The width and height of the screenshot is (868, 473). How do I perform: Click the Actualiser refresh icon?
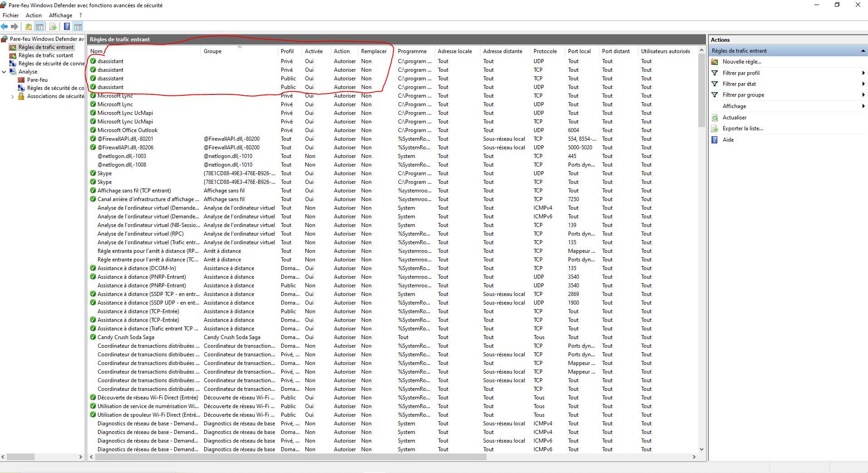715,118
